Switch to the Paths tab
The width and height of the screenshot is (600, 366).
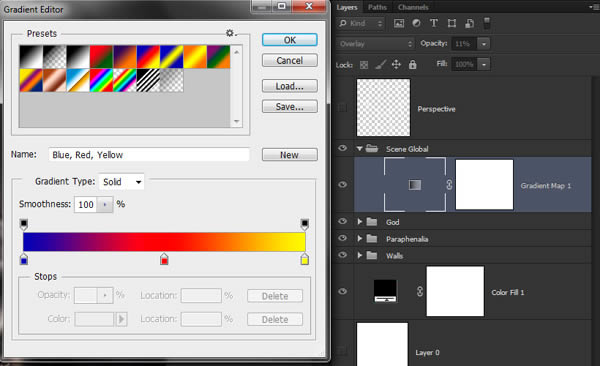click(377, 7)
